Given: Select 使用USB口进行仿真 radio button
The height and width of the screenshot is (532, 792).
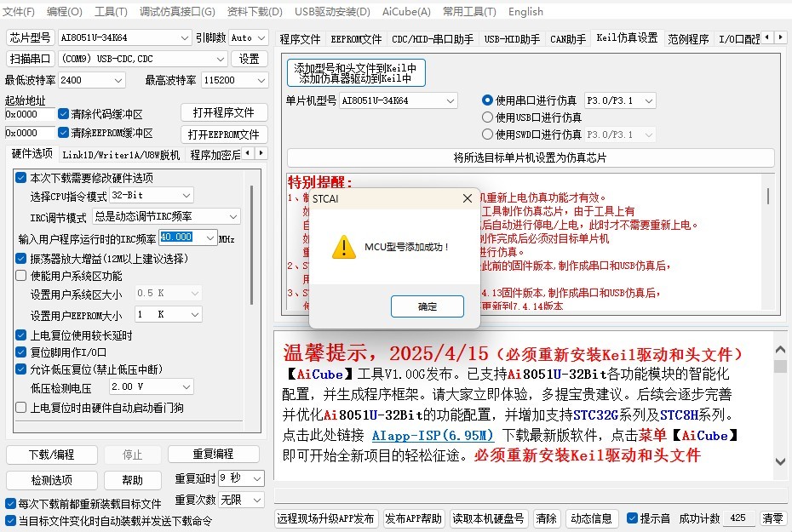Looking at the screenshot, I should (487, 117).
